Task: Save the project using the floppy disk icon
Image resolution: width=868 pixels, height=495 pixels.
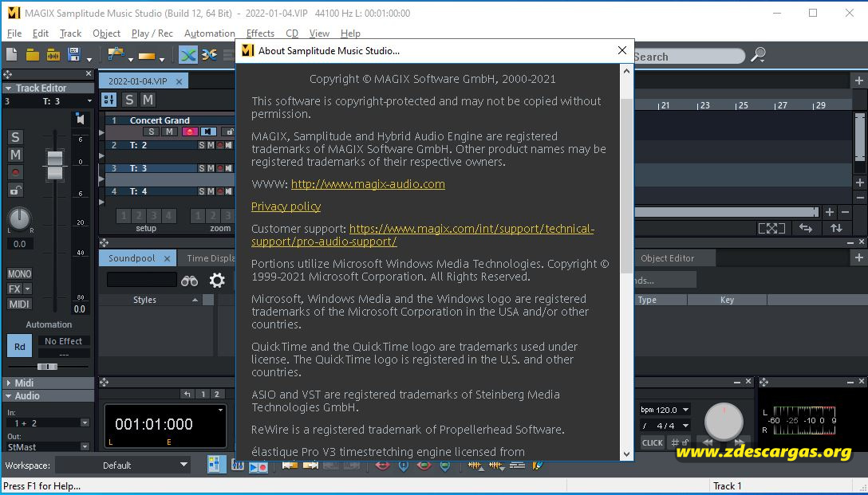Action: pyautogui.click(x=73, y=55)
